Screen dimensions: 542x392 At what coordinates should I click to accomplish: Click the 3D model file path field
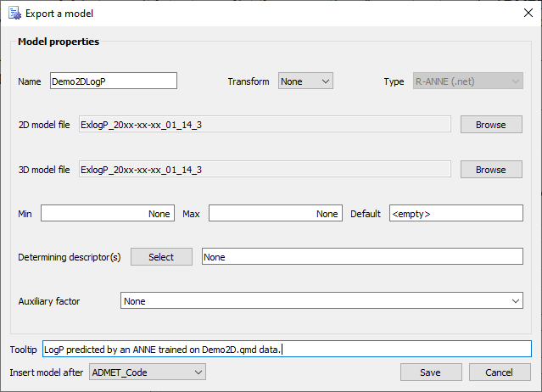265,169
